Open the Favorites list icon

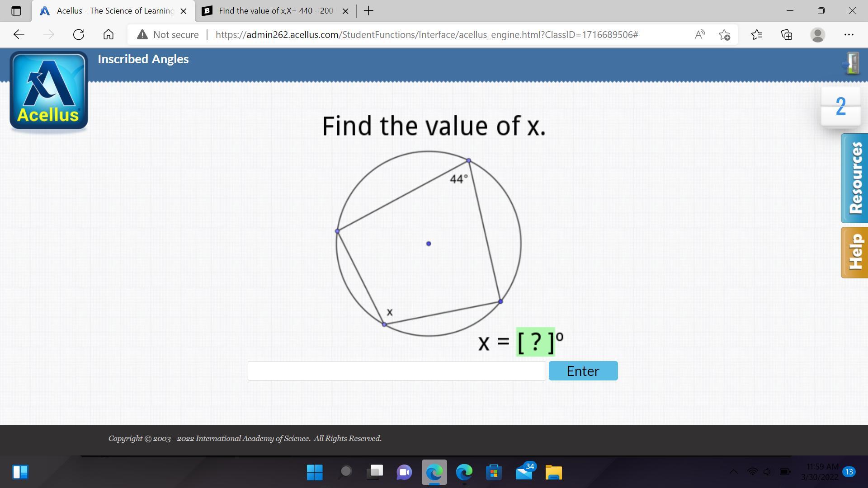[756, 35]
